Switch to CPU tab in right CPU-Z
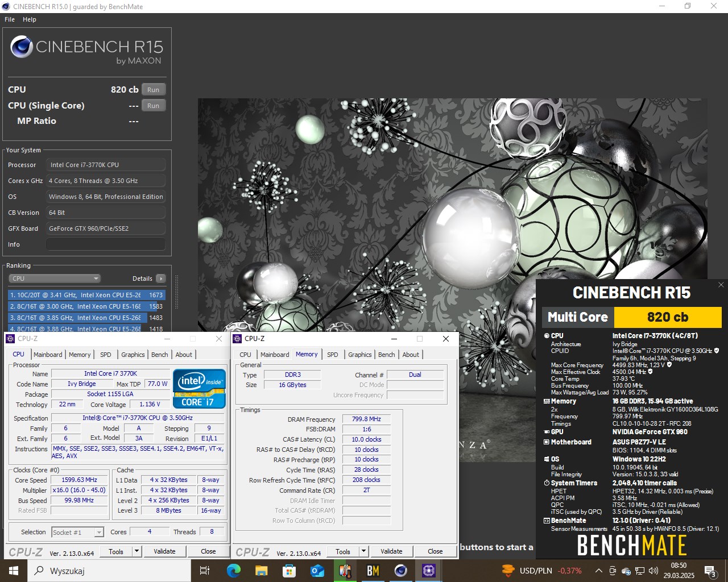728x582 pixels. [246, 355]
